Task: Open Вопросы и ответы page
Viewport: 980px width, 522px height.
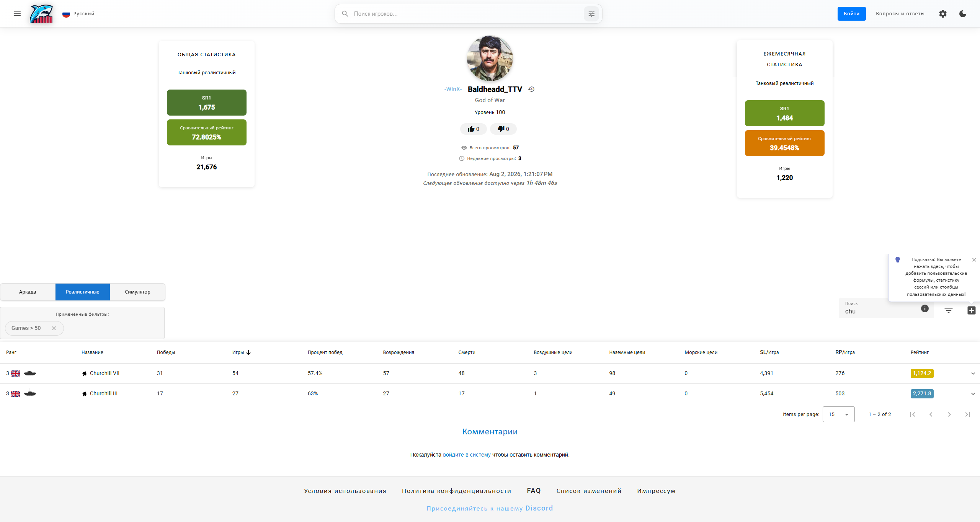Action: point(900,14)
